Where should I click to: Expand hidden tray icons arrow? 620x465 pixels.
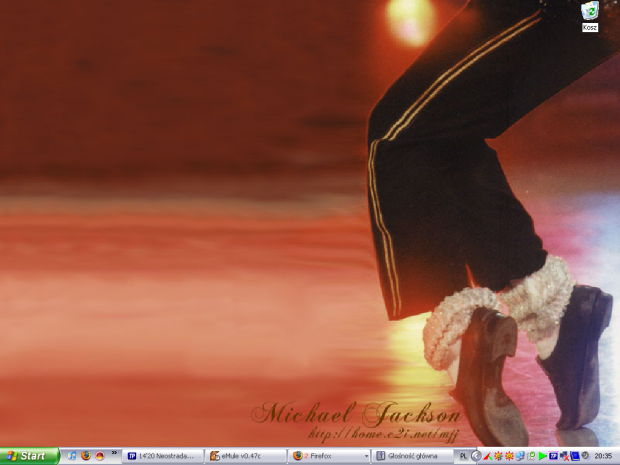(476, 456)
